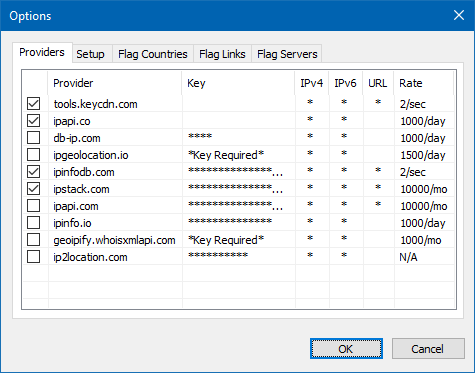Viewport: 475px width, 373px height.
Task: Click the 1000/mo rate for geoipify.whoisxmlapi.com
Action: [x=421, y=240]
